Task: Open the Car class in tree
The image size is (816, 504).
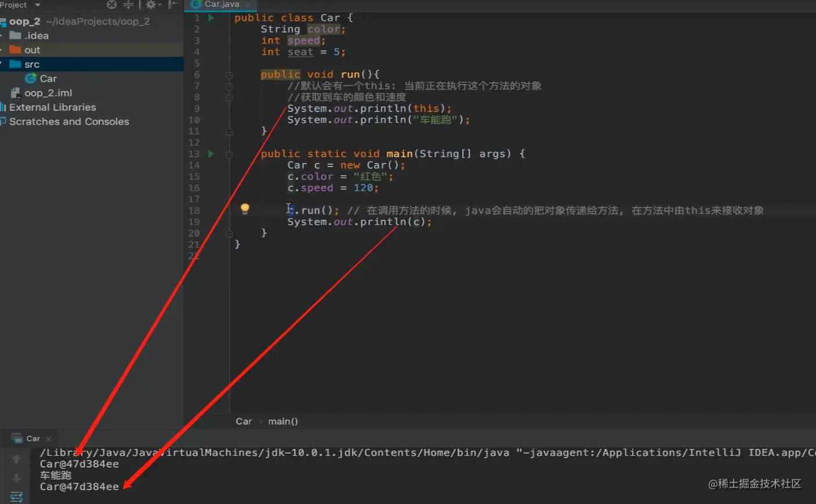Action: click(x=48, y=78)
